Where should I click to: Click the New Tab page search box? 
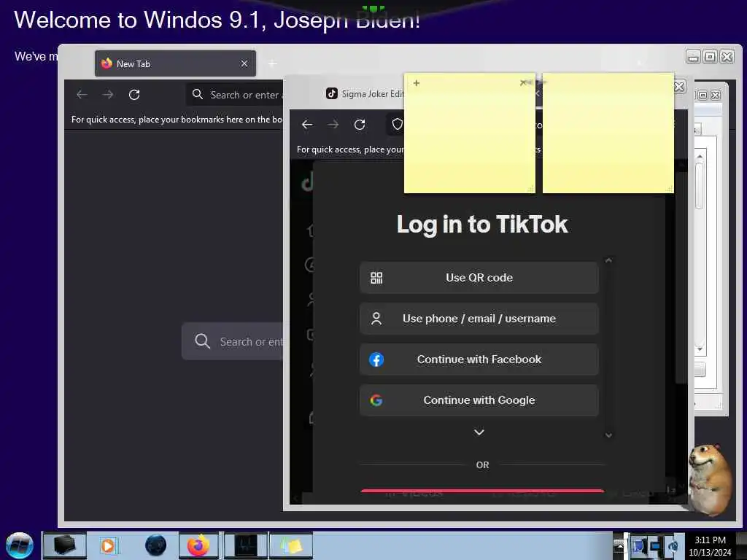pyautogui.click(x=233, y=341)
